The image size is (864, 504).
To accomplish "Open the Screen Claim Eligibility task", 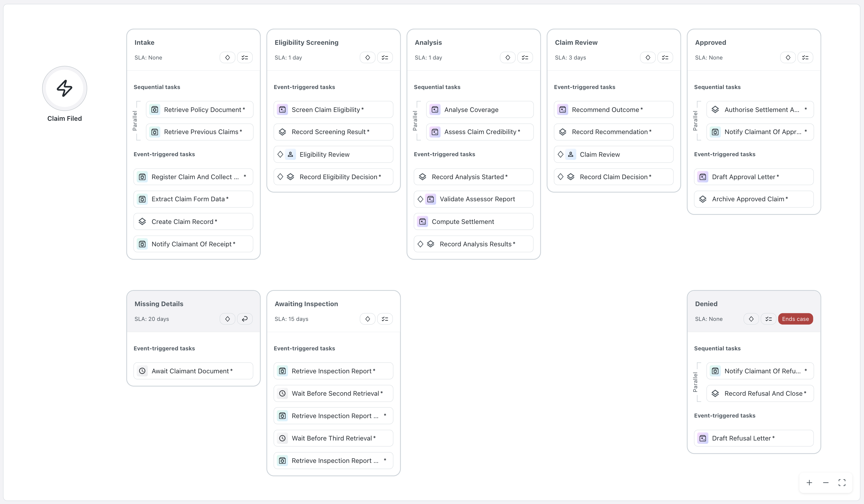I will pyautogui.click(x=334, y=110).
